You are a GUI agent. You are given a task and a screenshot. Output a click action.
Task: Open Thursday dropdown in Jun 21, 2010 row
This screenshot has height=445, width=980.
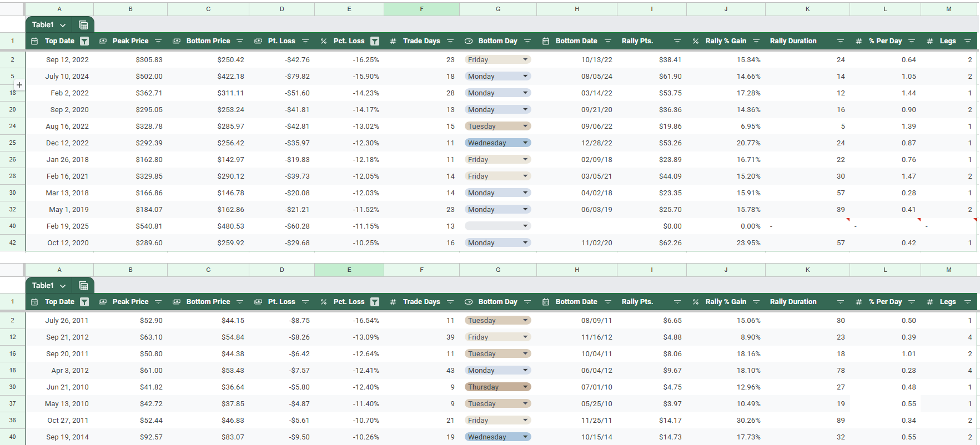tap(525, 387)
